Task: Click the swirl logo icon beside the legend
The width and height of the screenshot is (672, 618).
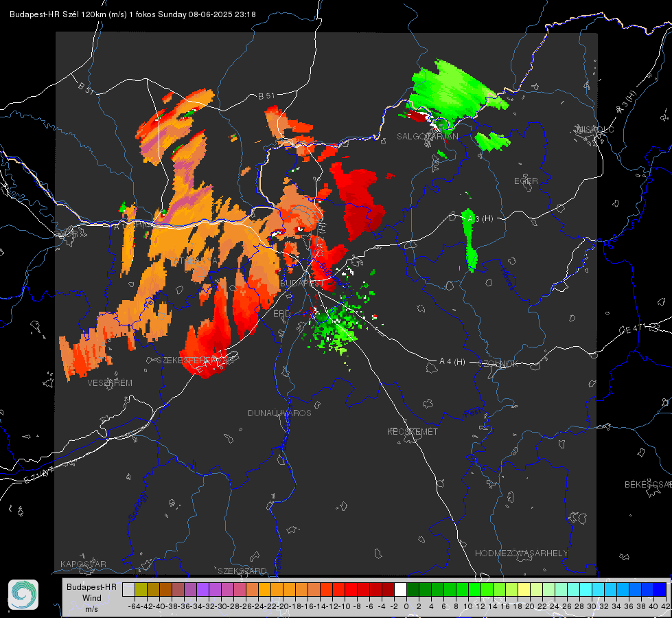Action: pyautogui.click(x=23, y=595)
